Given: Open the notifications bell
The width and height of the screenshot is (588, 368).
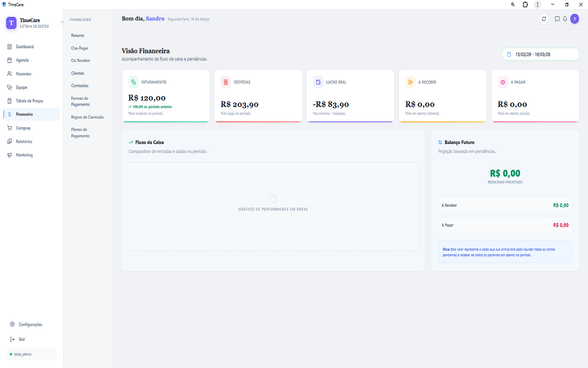Looking at the screenshot, I should pos(565,19).
